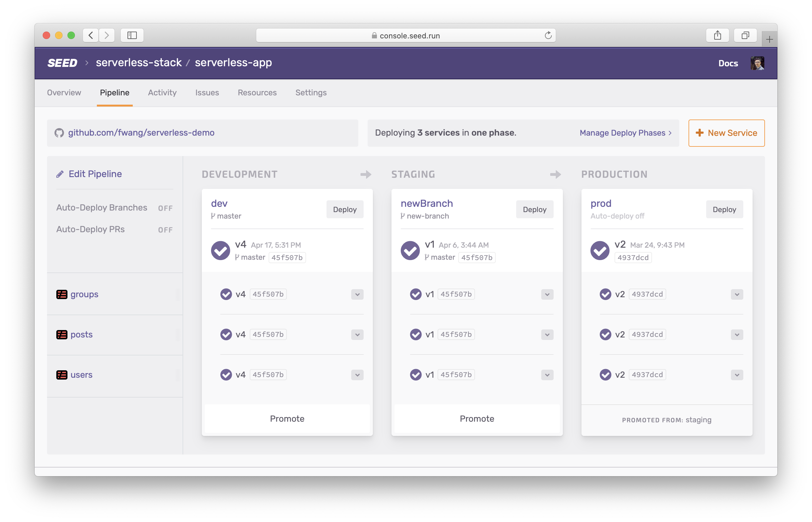Click the Promote button in staging

pos(477,419)
